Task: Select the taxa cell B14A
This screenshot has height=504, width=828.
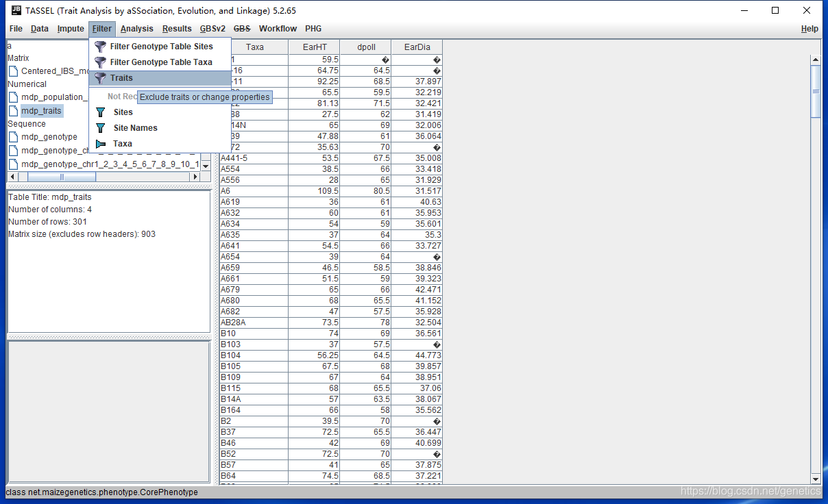Action: coord(254,399)
